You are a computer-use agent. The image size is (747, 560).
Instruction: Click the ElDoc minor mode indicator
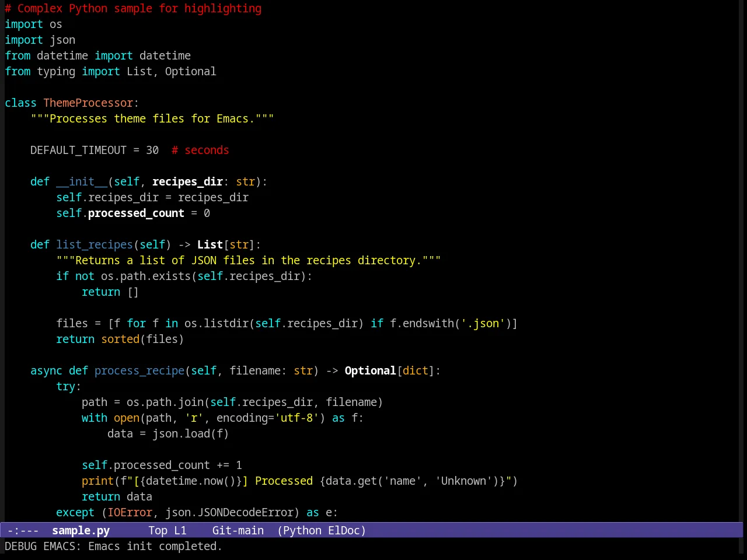344,530
